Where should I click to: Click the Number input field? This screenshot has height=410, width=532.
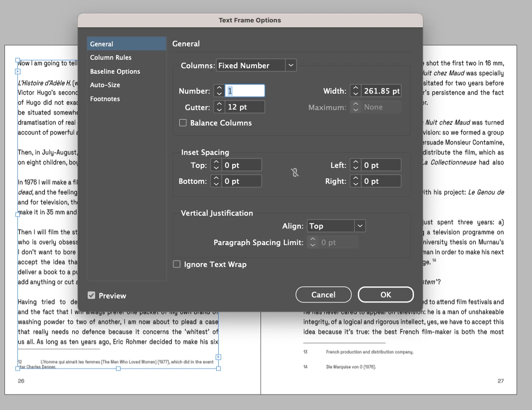[x=245, y=91]
